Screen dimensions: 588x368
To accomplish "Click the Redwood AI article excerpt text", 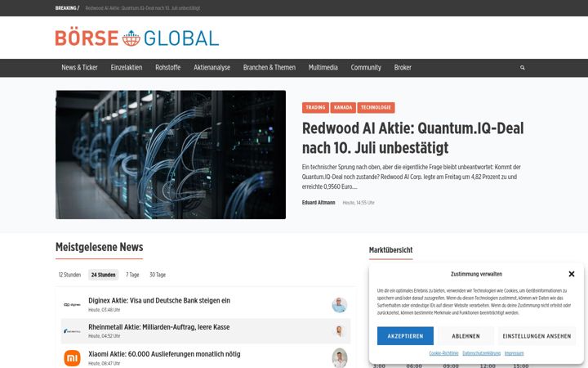I will 412,177.
